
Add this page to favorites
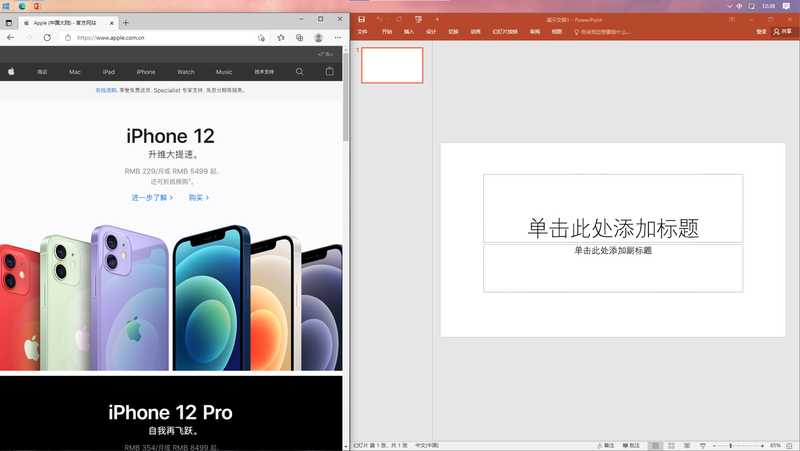pos(261,38)
